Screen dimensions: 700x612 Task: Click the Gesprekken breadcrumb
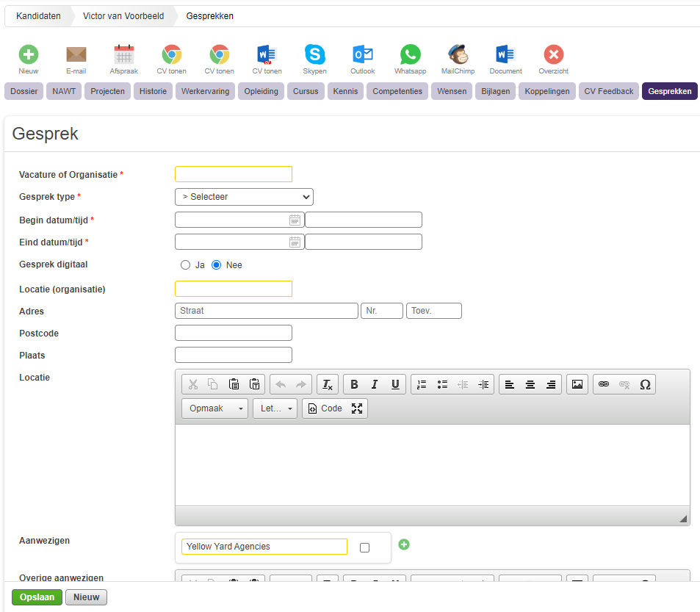click(210, 16)
